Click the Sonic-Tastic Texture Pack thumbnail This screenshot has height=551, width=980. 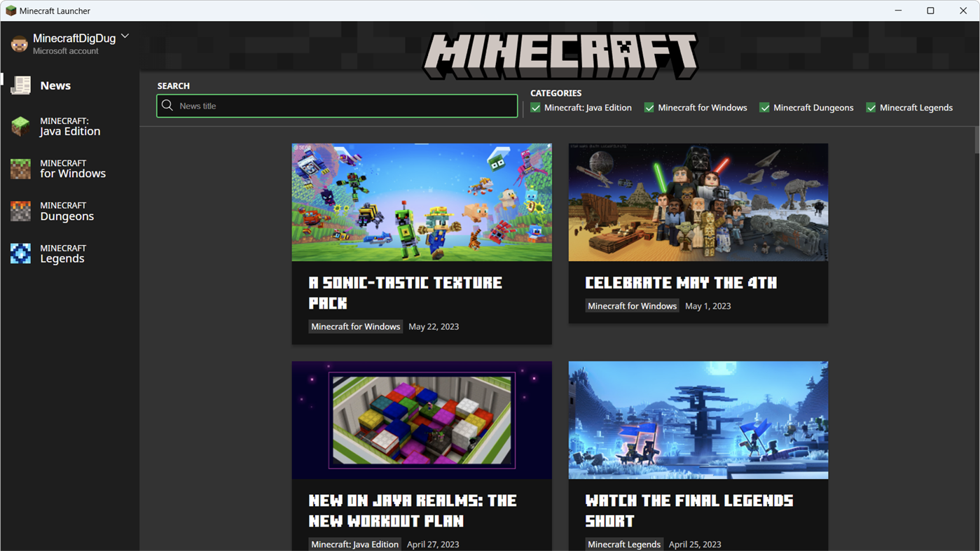[421, 202]
